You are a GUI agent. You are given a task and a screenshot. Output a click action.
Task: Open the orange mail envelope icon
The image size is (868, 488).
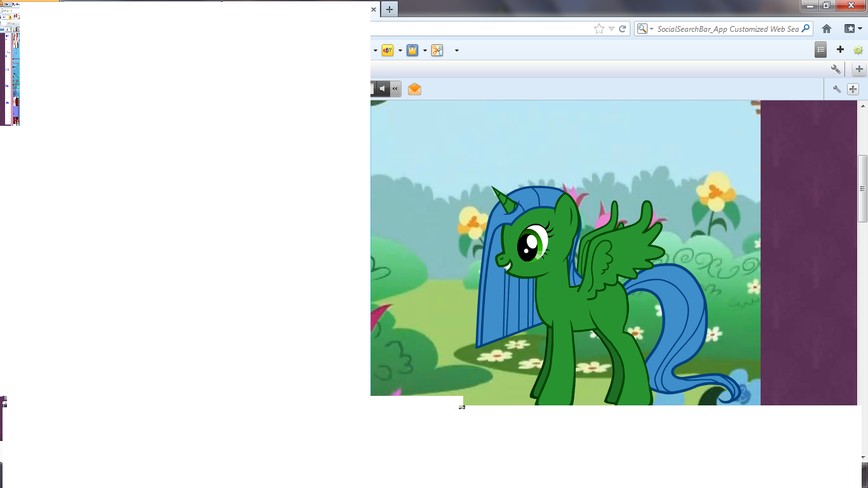414,89
